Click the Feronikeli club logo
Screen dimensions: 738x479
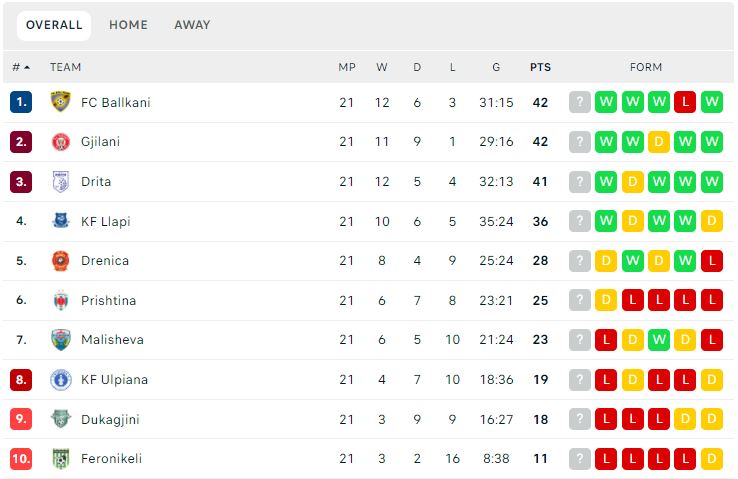click(61, 459)
